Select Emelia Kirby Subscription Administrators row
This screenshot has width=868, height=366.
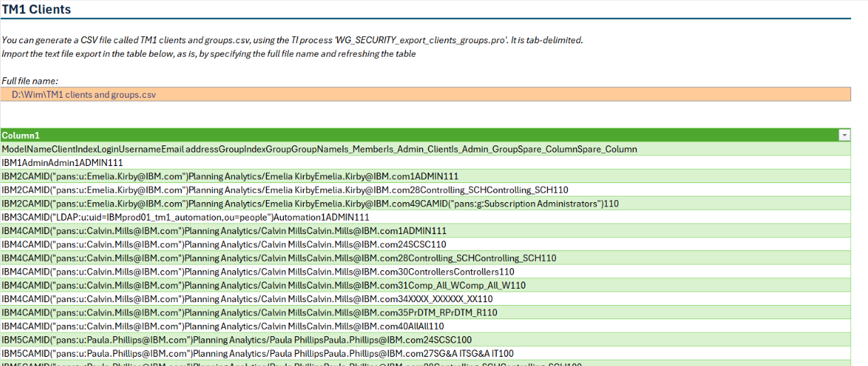(x=426, y=204)
